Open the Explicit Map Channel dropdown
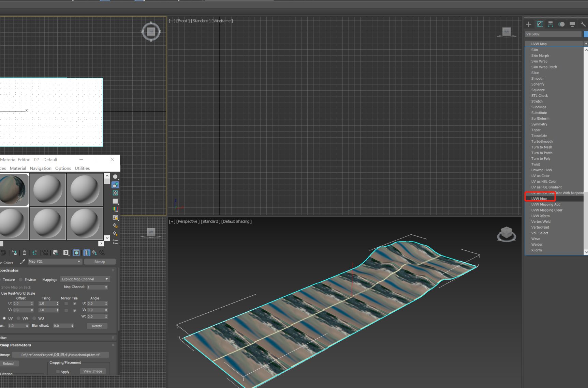This screenshot has width=588, height=388. pos(85,279)
